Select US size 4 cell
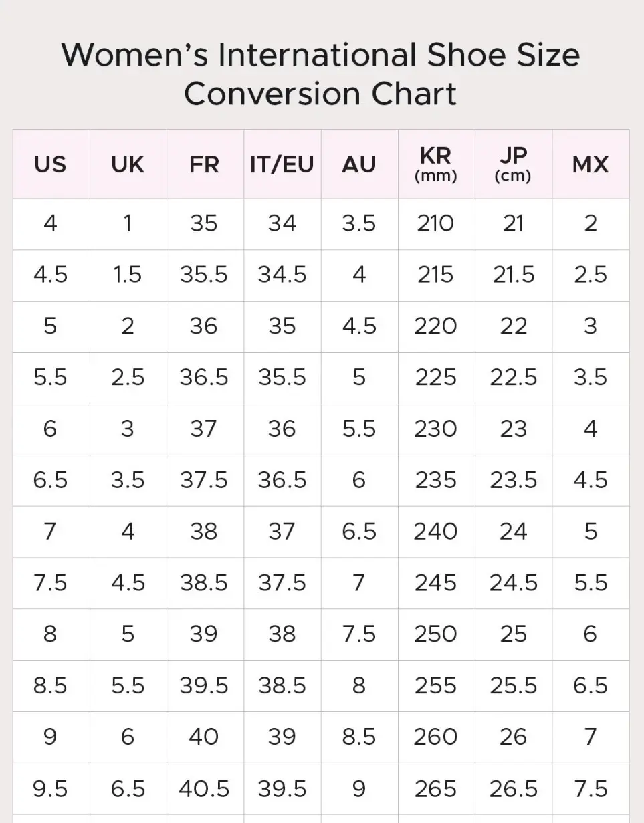 [51, 224]
